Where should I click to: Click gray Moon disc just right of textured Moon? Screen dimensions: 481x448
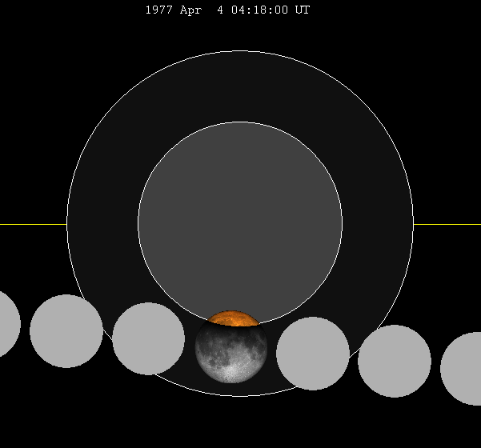pyautogui.click(x=313, y=354)
